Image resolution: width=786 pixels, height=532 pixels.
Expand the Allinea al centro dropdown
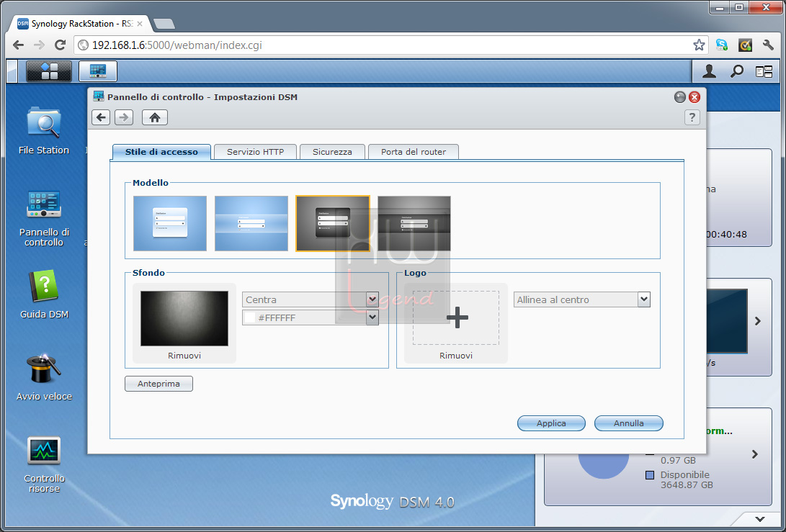point(643,299)
